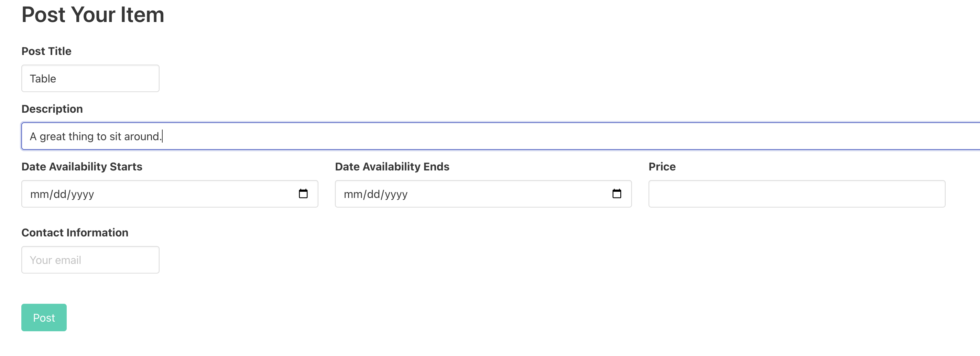Select day segment of availability end date
This screenshot has width=980, height=356.
373,194
